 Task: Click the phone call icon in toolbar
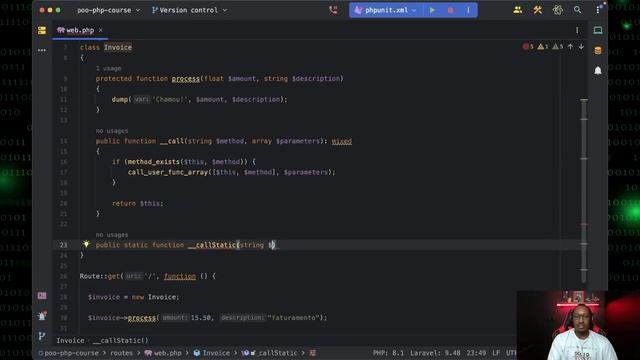coord(333,10)
